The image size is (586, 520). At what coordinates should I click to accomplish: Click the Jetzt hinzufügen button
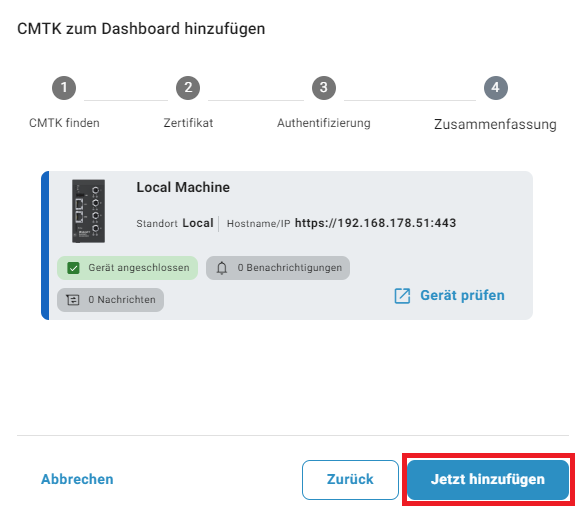[x=488, y=480]
